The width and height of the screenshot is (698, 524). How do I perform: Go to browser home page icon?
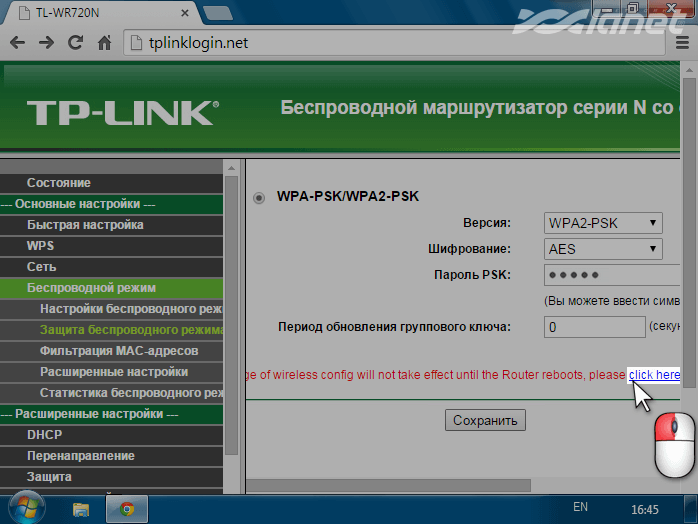pyautogui.click(x=104, y=43)
